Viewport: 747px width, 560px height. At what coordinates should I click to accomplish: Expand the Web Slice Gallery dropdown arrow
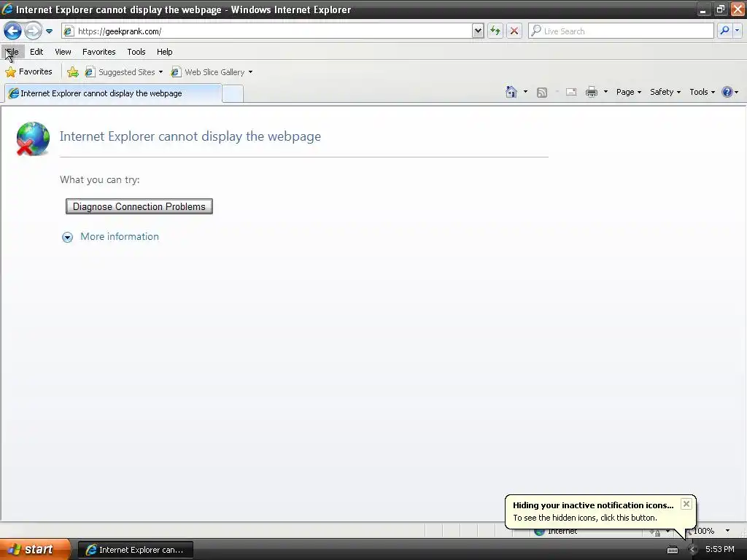point(251,72)
